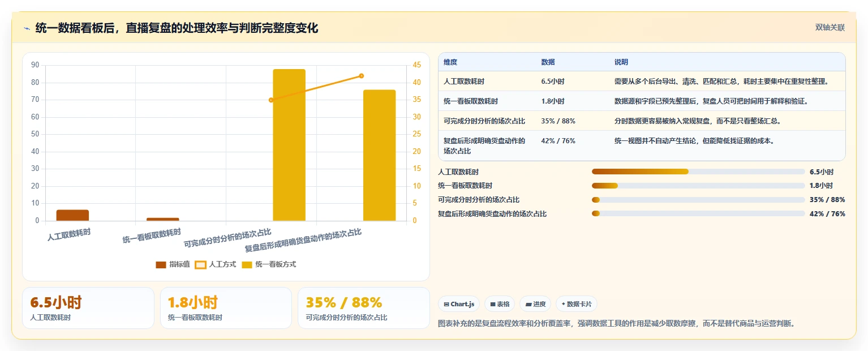The width and height of the screenshot is (868, 351).
Task: Click the 1.8小时 value in the table
Action: (553, 101)
